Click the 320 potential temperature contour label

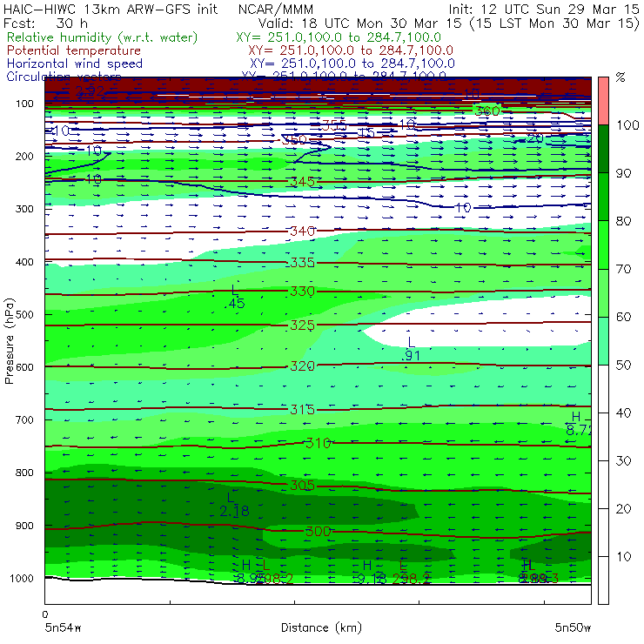point(302,366)
